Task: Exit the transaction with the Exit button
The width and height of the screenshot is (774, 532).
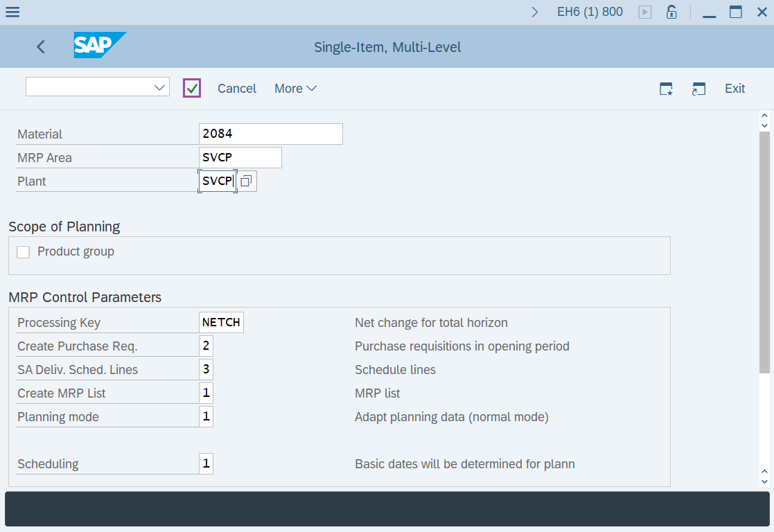Action: [x=735, y=89]
